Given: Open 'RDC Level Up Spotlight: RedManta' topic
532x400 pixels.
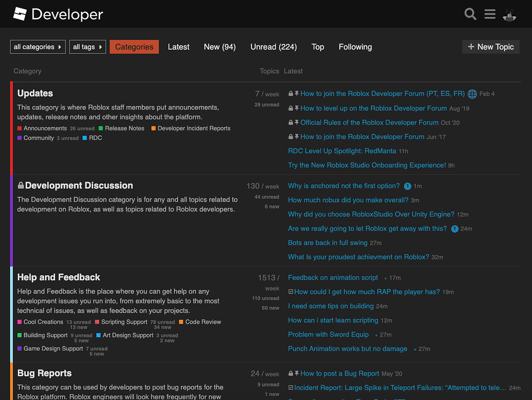Looking at the screenshot, I should pyautogui.click(x=342, y=151).
